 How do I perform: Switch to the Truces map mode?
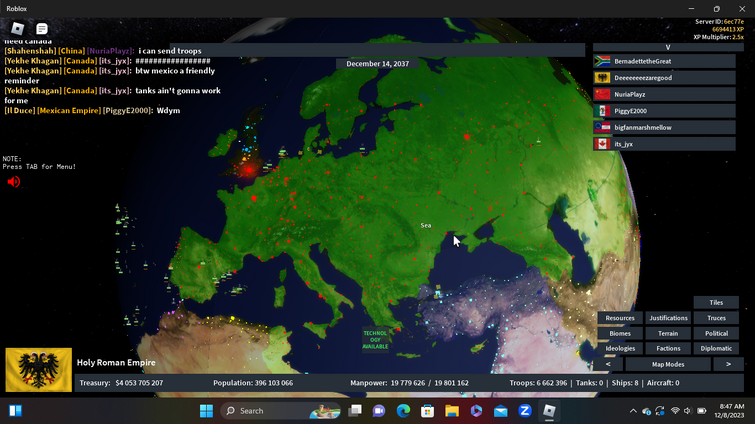tap(716, 318)
